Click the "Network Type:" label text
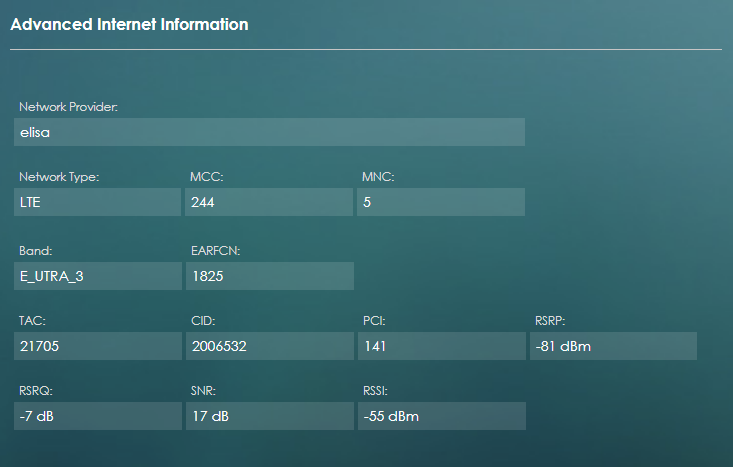Image resolution: width=733 pixels, height=467 pixels. click(59, 177)
